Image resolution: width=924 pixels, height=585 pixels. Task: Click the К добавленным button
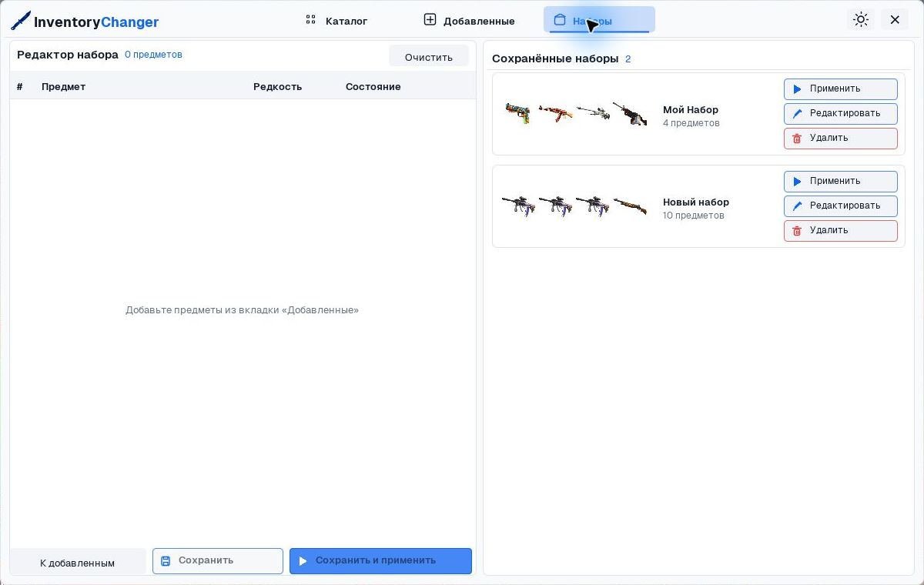(x=78, y=563)
